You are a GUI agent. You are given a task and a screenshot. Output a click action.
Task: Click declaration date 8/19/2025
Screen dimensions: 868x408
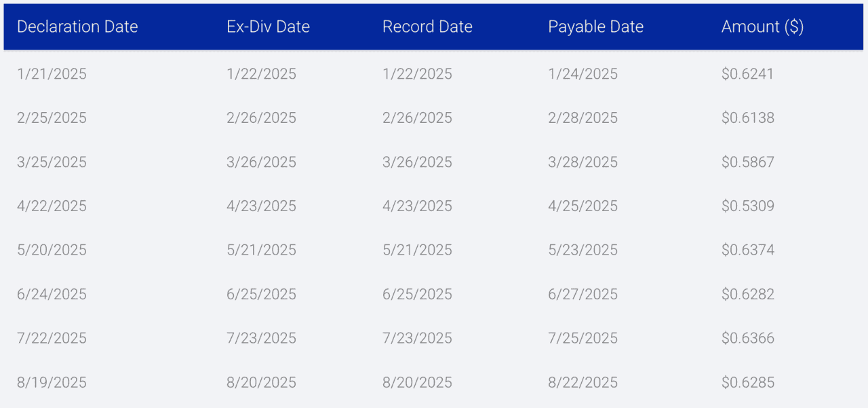[52, 383]
